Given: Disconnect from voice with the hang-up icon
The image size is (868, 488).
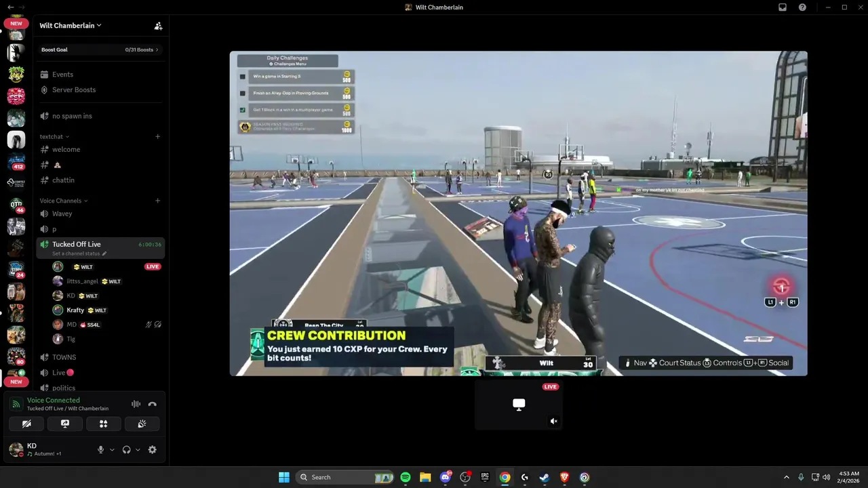Looking at the screenshot, I should point(152,404).
